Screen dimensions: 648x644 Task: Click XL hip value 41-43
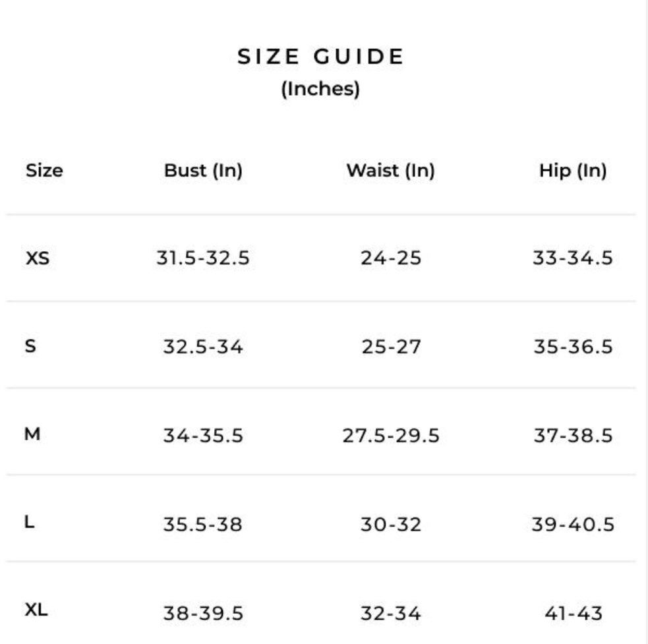coord(573,614)
